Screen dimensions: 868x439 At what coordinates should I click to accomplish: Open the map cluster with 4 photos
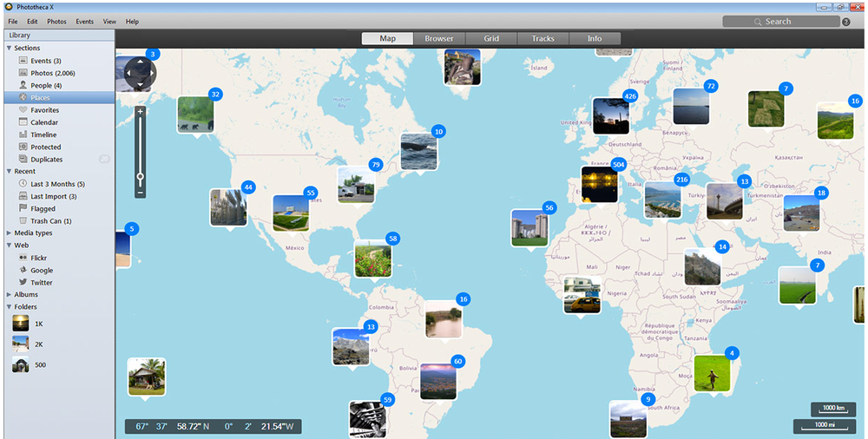click(x=713, y=373)
